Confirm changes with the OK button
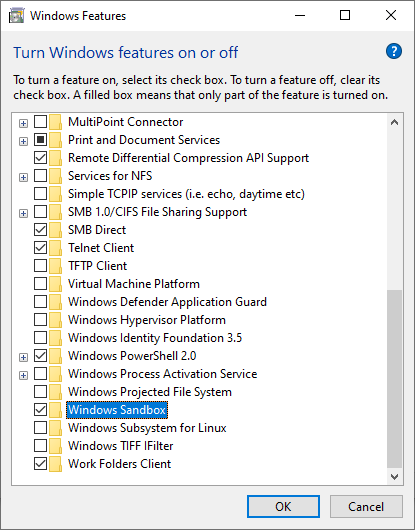 [x=283, y=506]
